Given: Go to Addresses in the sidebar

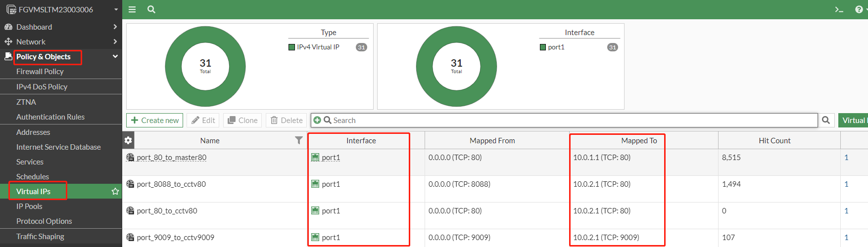Looking at the screenshot, I should [x=33, y=132].
